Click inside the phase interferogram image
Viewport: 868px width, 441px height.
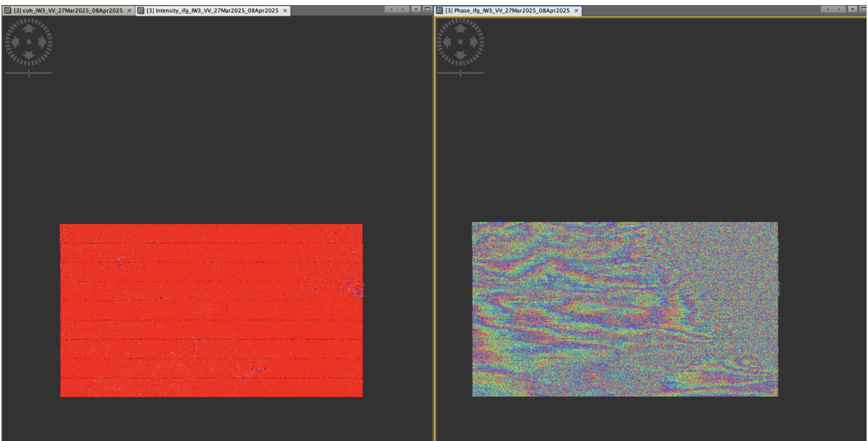(x=625, y=309)
